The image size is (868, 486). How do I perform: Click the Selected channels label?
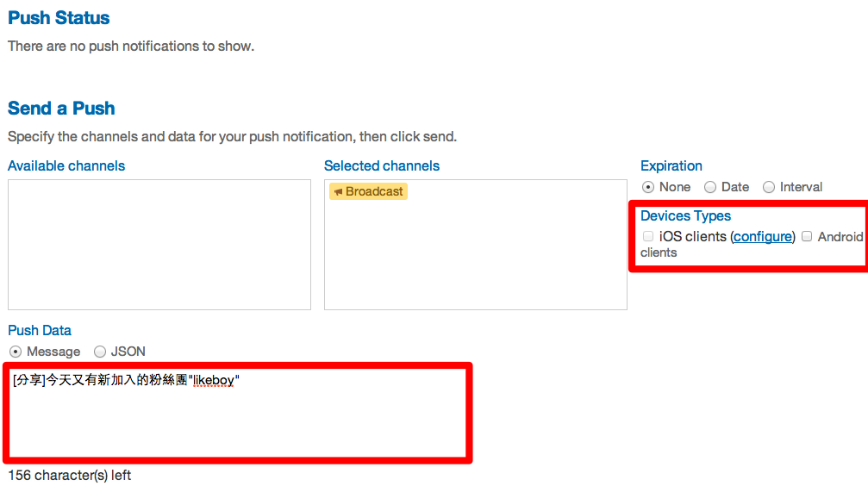382,166
